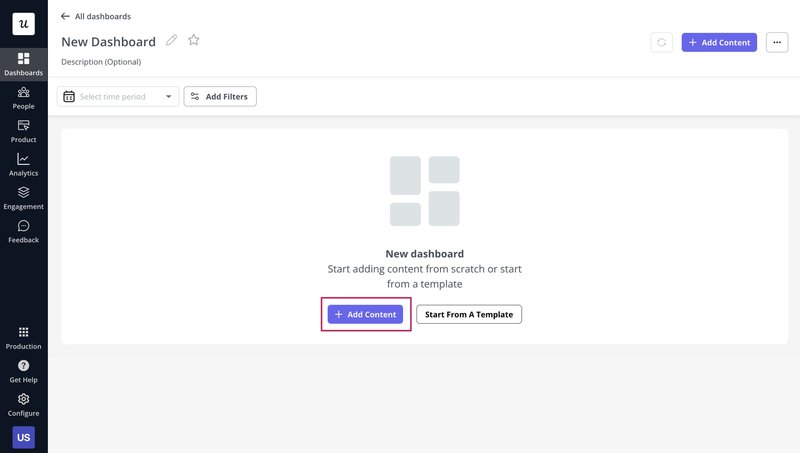Refresh the dashboard using reload icon

[x=661, y=42]
